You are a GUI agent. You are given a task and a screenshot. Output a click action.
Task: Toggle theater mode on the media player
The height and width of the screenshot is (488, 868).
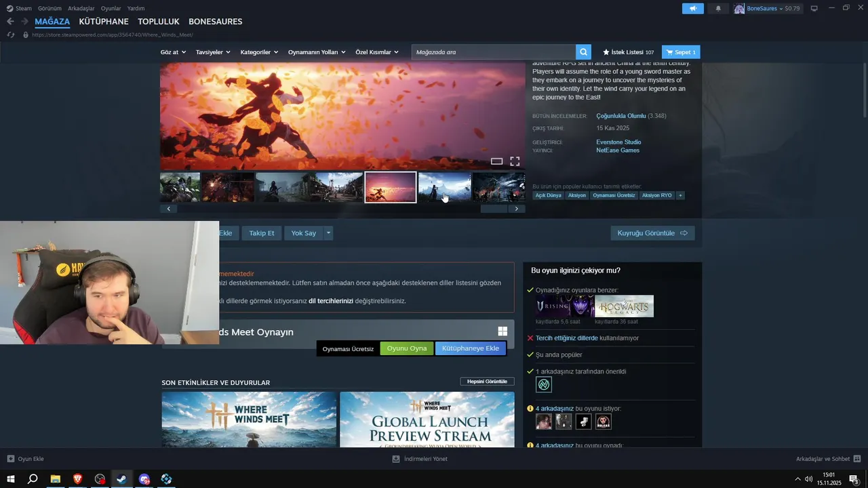click(x=496, y=161)
